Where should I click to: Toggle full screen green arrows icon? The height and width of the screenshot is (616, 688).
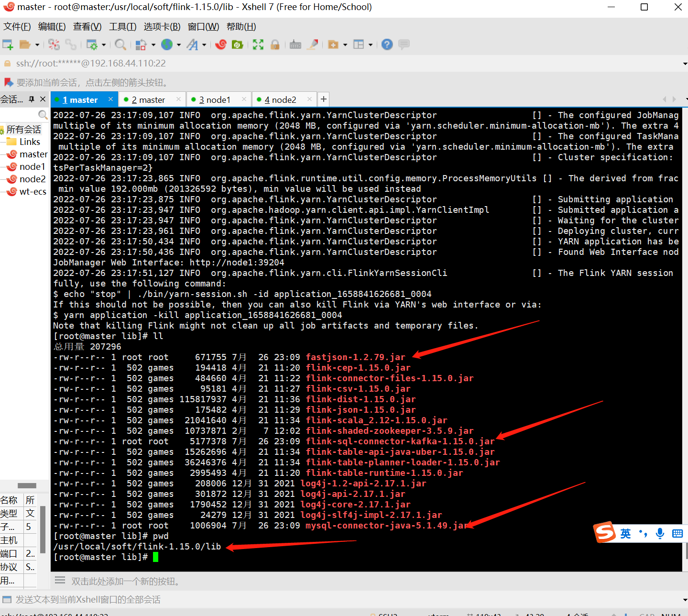pyautogui.click(x=258, y=44)
